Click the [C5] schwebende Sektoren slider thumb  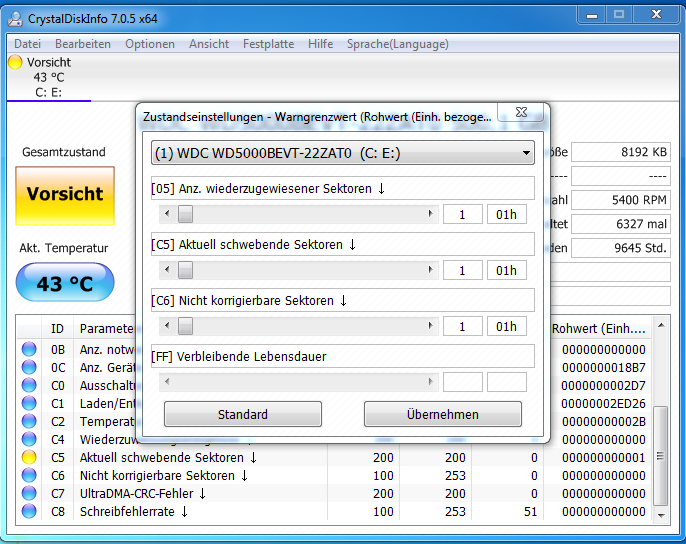[186, 270]
